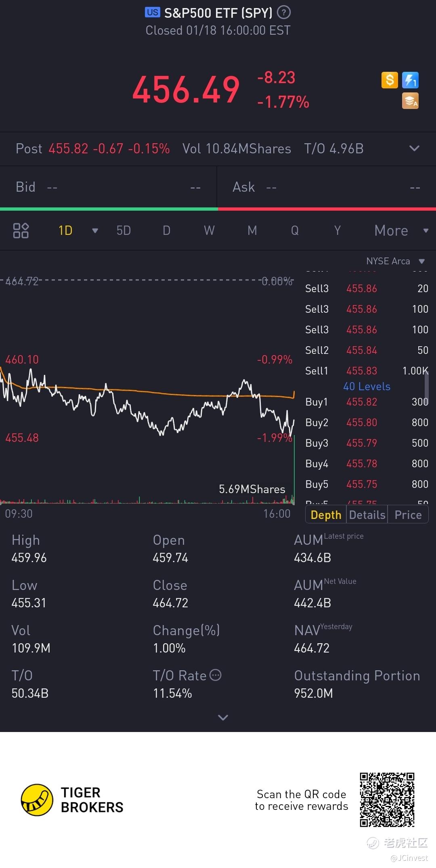The width and height of the screenshot is (436, 868).
Task: Tap the AUM Latest price 434.6B value
Action: click(x=312, y=558)
